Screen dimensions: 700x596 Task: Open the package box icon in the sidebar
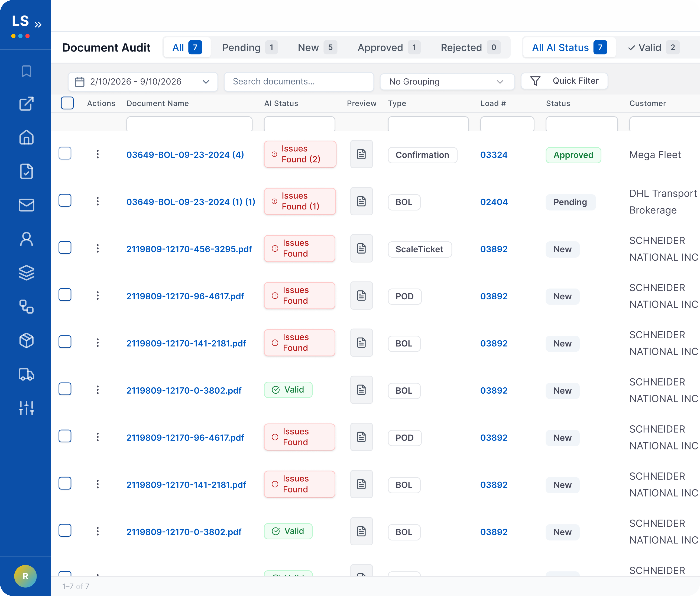(26, 341)
